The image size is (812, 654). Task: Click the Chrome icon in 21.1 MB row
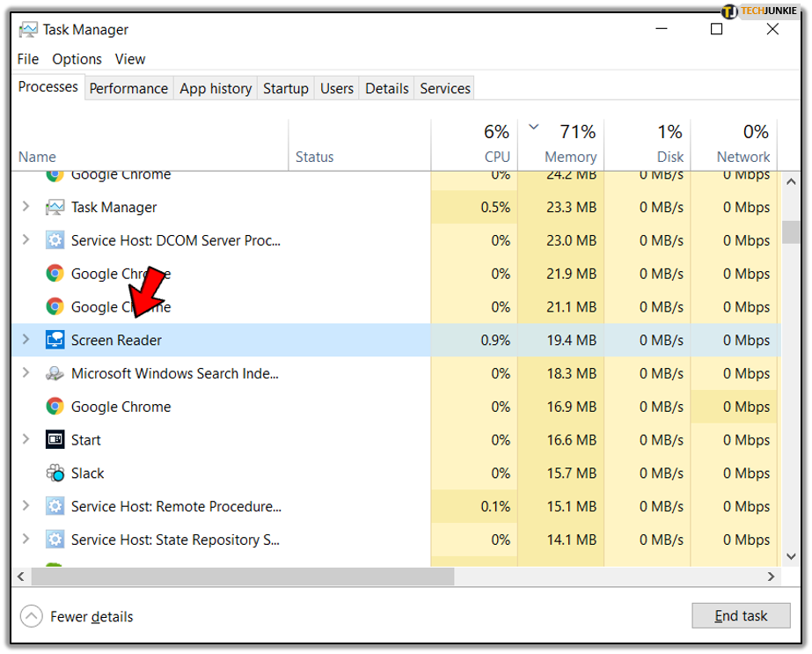pyautogui.click(x=55, y=306)
